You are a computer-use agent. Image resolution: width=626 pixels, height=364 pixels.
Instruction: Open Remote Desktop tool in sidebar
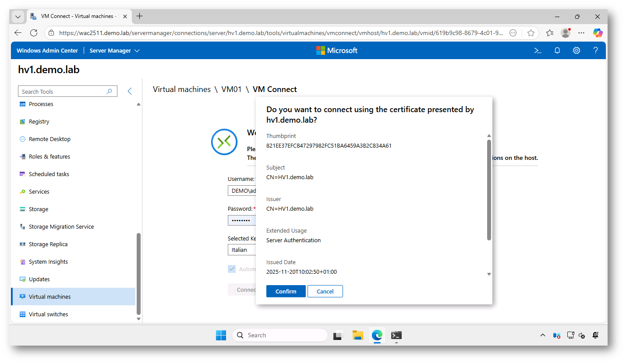[x=50, y=139]
